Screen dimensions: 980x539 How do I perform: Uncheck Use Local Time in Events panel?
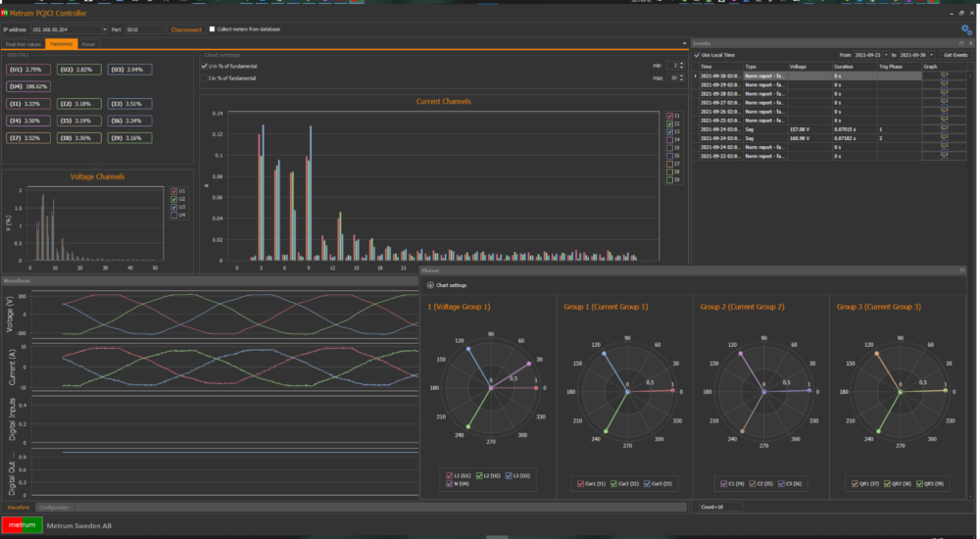(697, 55)
